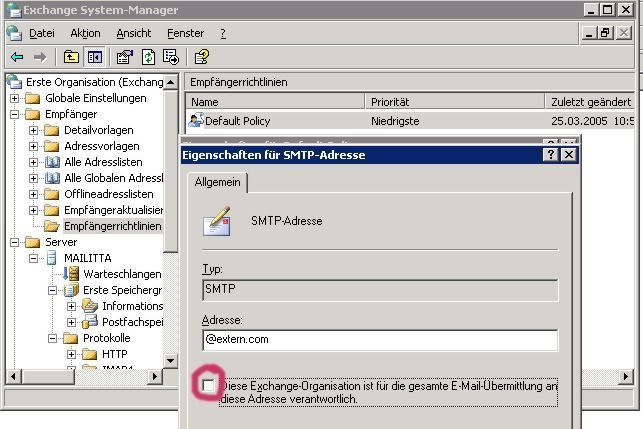Expand the Informationsspeicher node
The width and height of the screenshot is (643, 429).
click(x=71, y=306)
